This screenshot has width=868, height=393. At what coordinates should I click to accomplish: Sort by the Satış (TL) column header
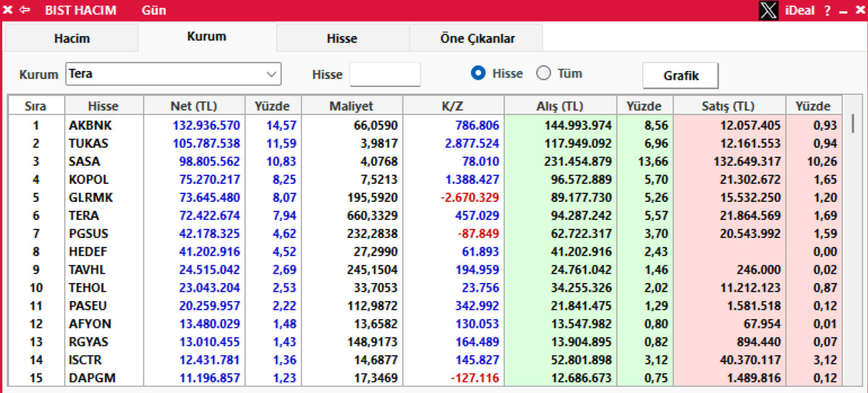click(729, 106)
